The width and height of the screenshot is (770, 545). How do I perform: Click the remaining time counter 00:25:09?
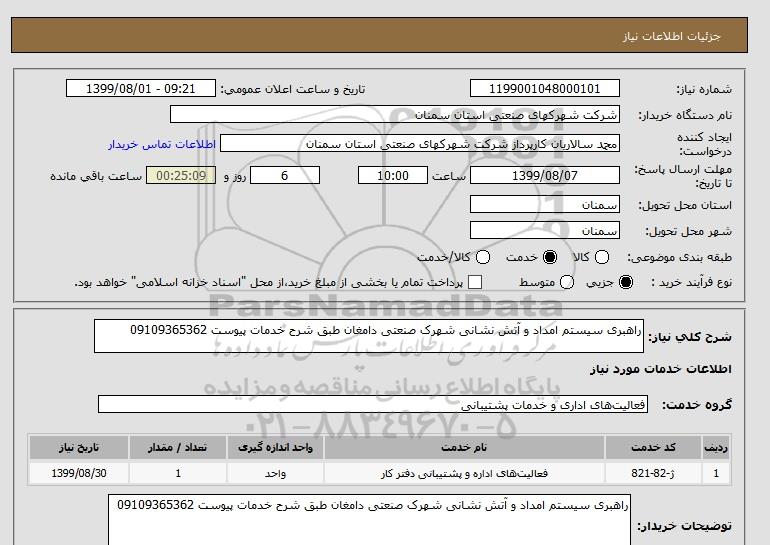(x=181, y=175)
